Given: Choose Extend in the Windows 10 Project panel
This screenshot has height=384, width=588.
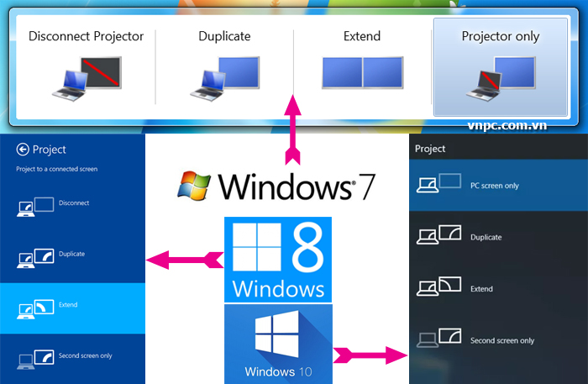Looking at the screenshot, I should point(481,289).
